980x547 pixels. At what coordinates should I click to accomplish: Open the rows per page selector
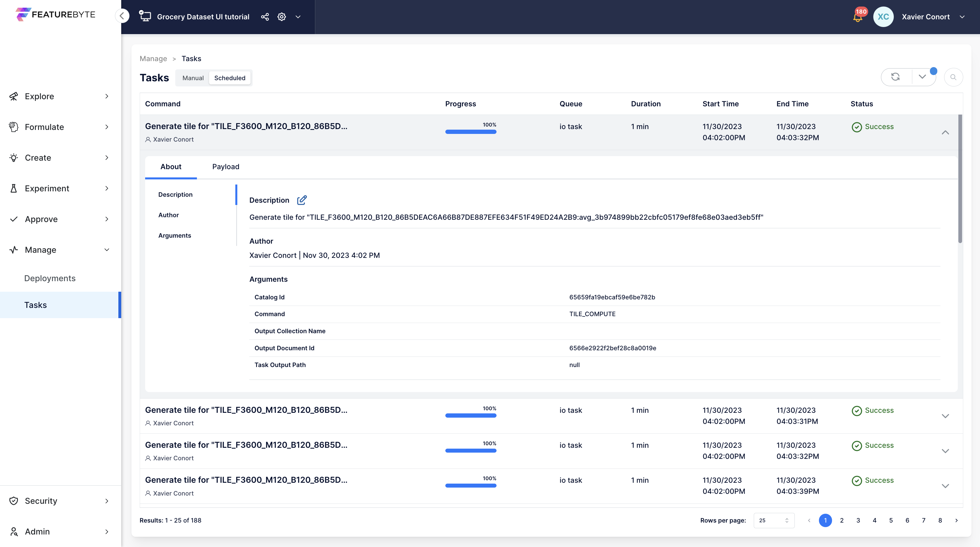pyautogui.click(x=774, y=520)
